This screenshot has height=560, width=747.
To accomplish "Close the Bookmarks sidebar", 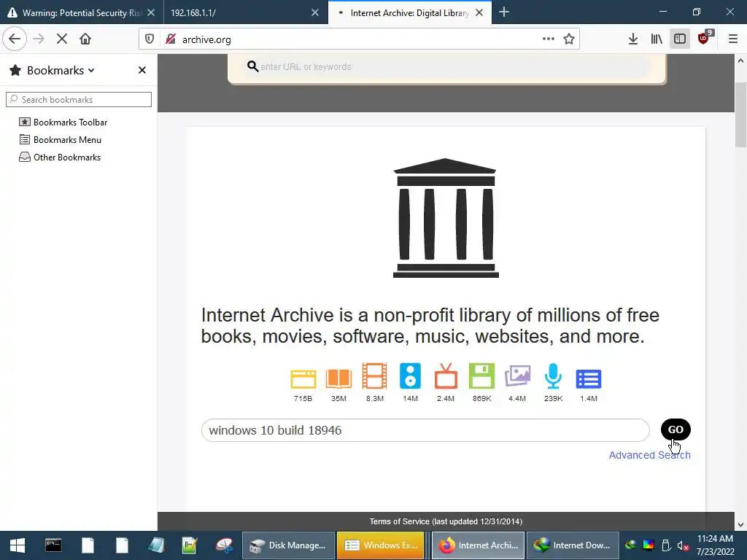I will [x=142, y=71].
